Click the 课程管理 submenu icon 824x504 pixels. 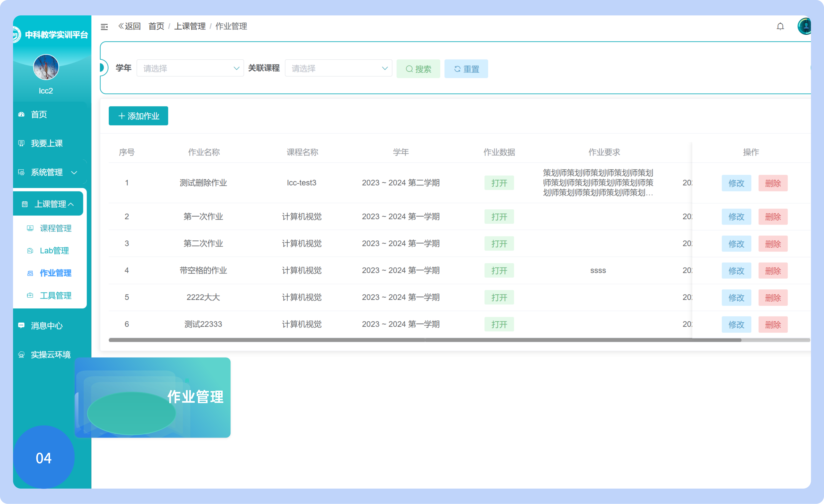(30, 228)
